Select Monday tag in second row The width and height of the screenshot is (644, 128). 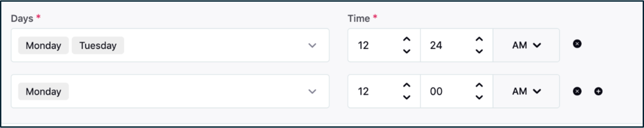[x=43, y=91]
